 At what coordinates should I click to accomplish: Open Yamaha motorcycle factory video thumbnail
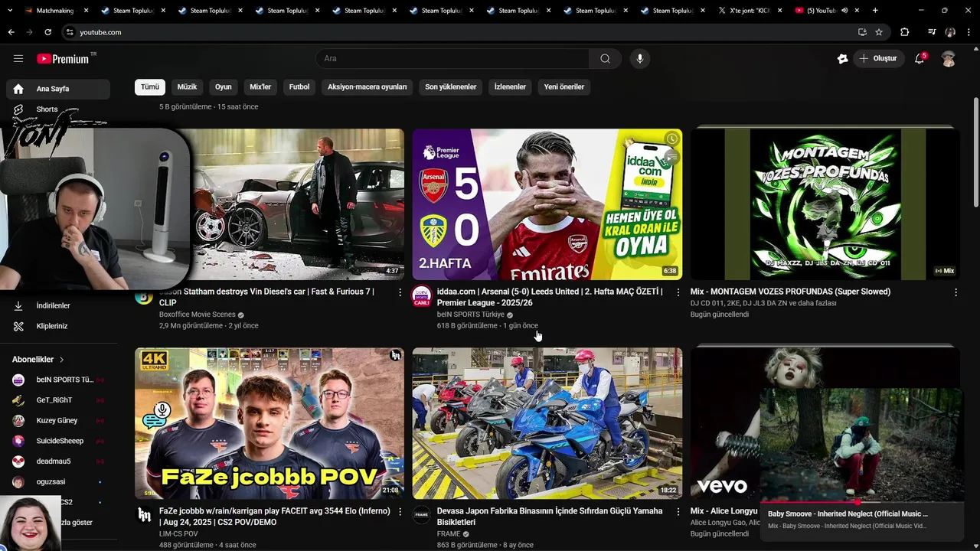click(x=547, y=423)
